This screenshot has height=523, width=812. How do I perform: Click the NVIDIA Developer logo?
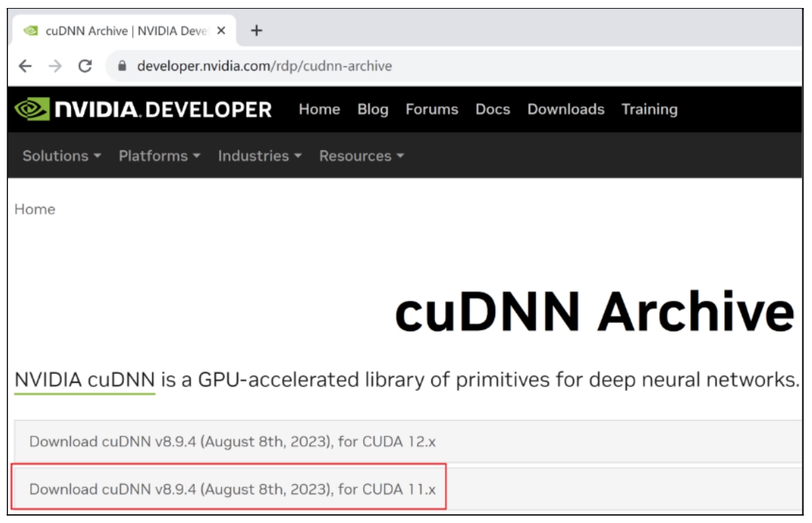coord(144,110)
